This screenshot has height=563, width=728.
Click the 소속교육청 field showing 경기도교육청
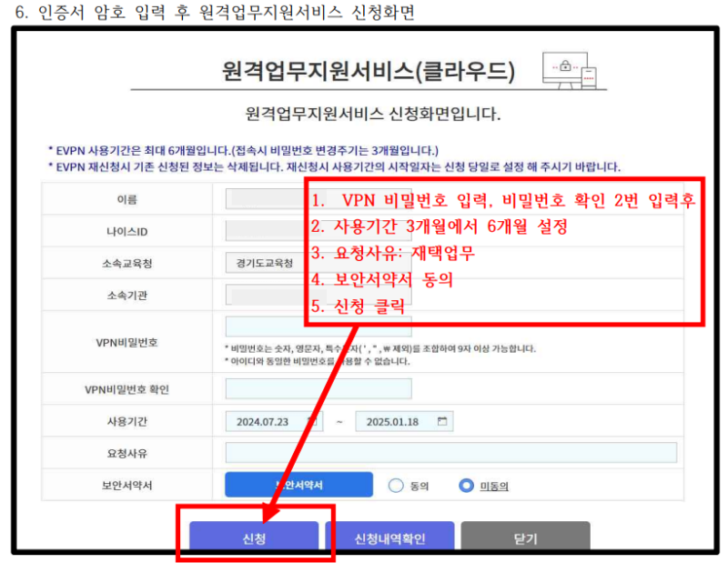264,262
